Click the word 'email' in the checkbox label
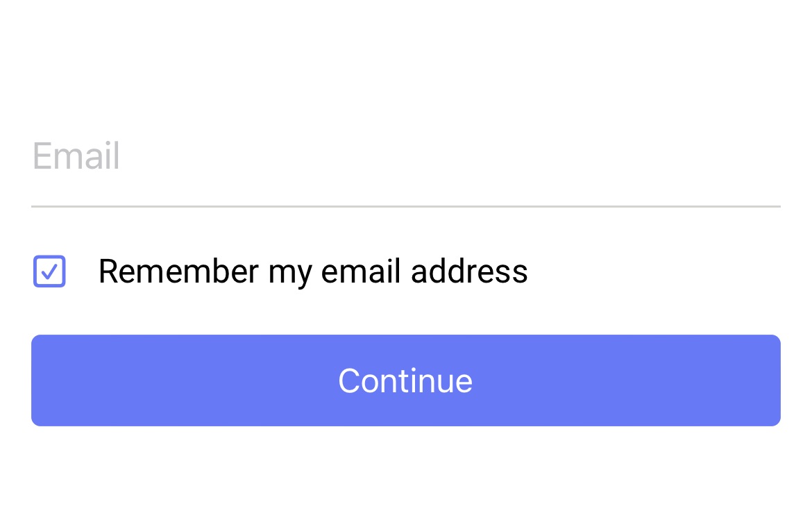This screenshot has height=511, width=812. (361, 271)
